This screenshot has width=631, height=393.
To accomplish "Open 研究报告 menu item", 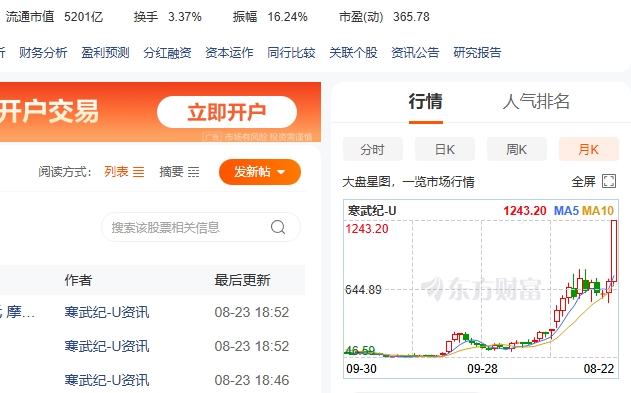I will [x=477, y=53].
